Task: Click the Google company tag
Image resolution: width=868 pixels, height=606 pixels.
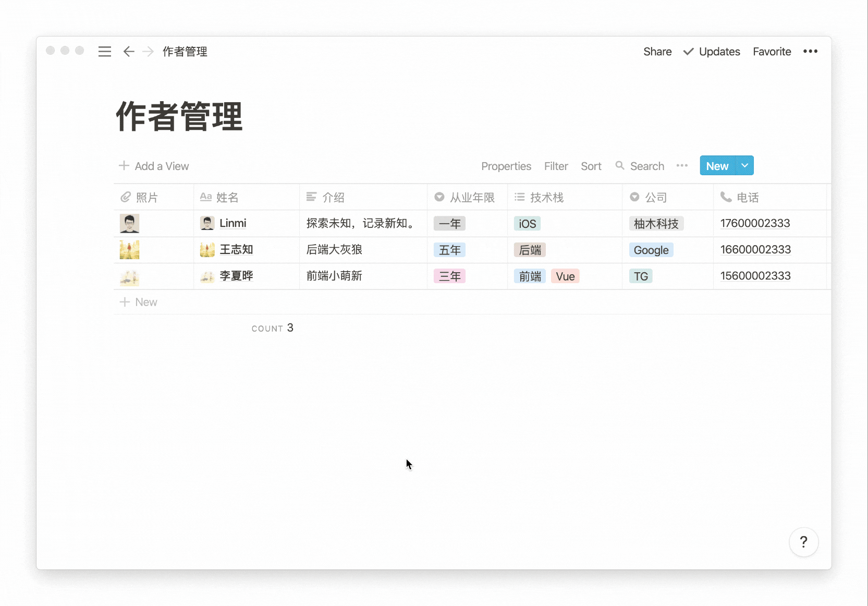Action: point(651,250)
